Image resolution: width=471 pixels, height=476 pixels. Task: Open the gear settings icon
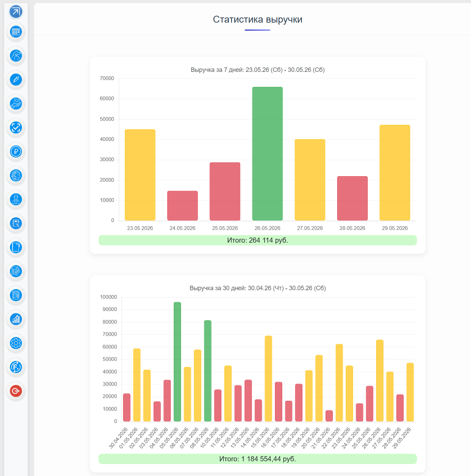tap(16, 343)
